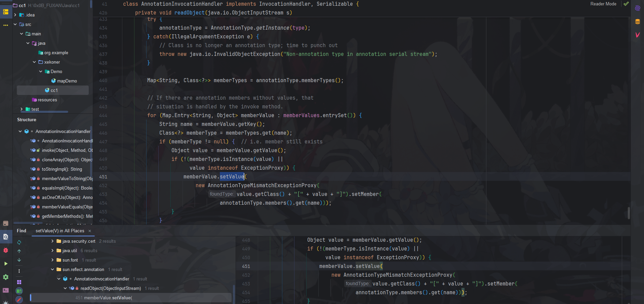The image size is (644, 304).
Task: Open the Database panel on right sidebar
Action: coord(638,22)
